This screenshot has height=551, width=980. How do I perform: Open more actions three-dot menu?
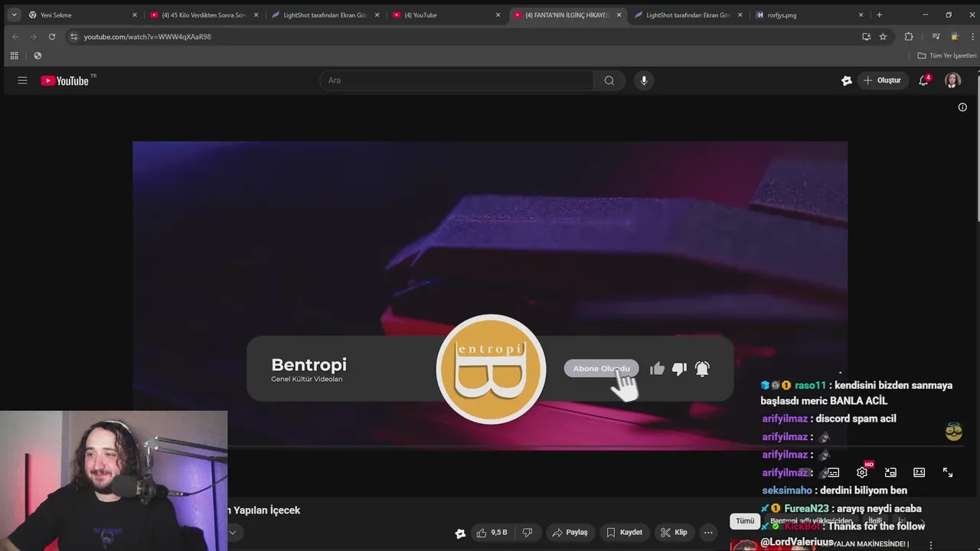coord(708,533)
